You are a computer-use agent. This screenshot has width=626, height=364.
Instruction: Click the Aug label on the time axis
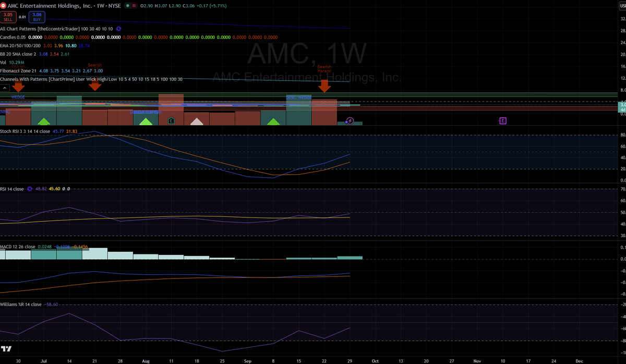tap(146, 360)
